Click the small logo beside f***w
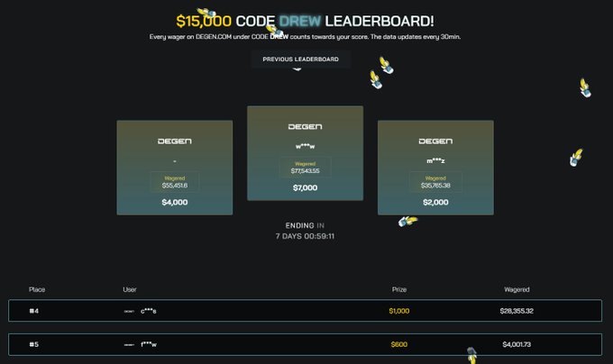Image resolution: width=613 pixels, height=364 pixels. coord(129,345)
